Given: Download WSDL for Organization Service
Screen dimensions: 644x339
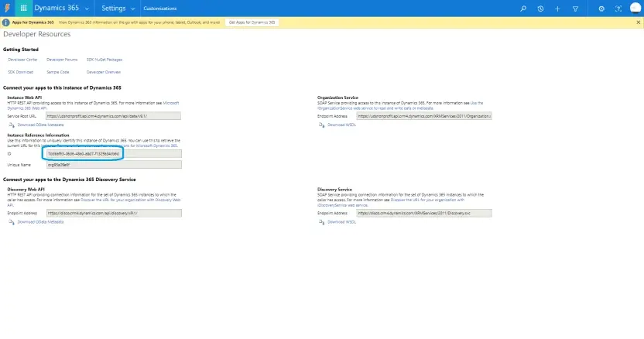Looking at the screenshot, I should pyautogui.click(x=341, y=125).
